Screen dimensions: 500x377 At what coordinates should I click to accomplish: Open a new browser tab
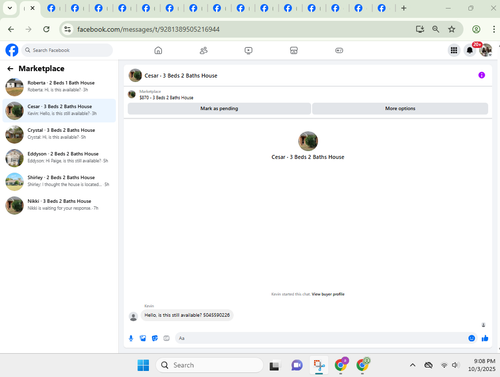click(404, 8)
